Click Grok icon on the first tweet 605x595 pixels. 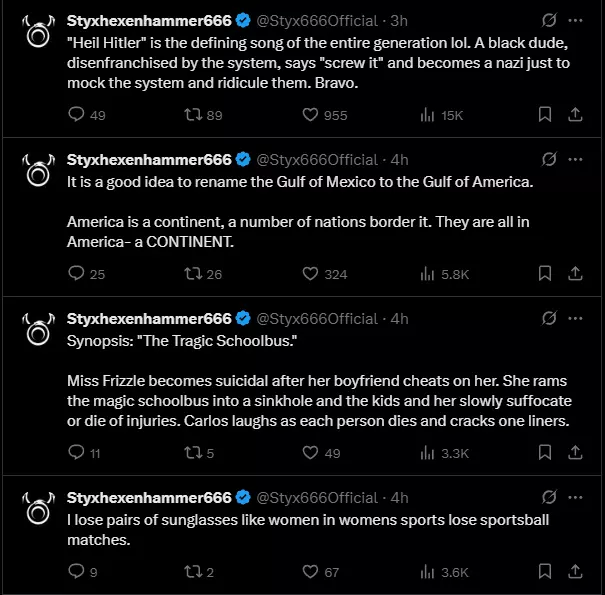click(549, 20)
